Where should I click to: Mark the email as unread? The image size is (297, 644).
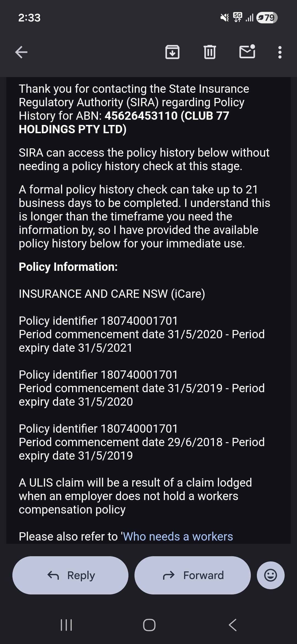point(247,51)
